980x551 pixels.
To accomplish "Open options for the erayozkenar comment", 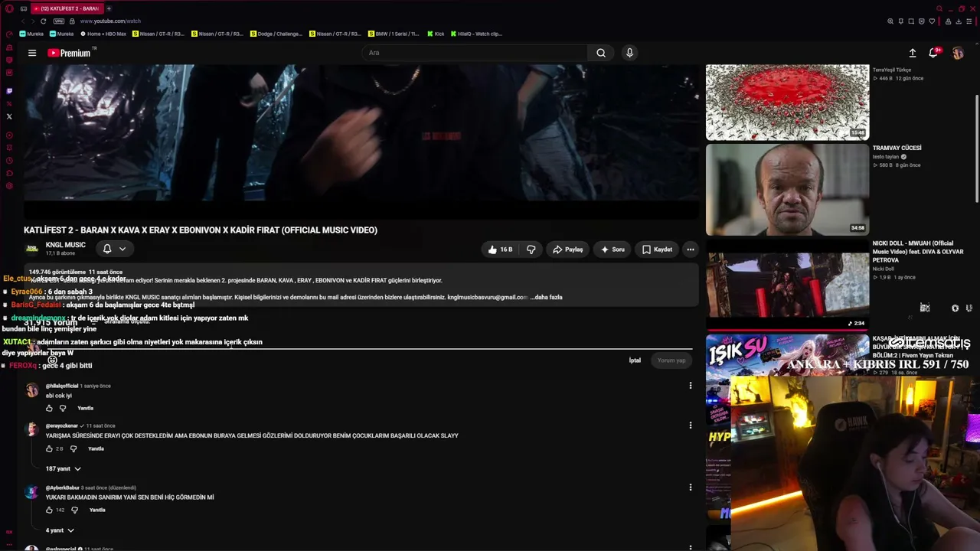I will (691, 425).
